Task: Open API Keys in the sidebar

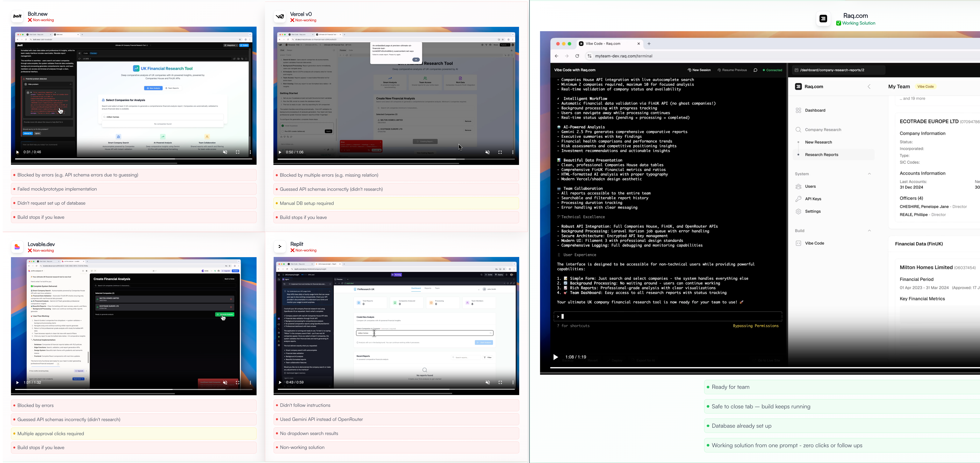Action: 808,199
